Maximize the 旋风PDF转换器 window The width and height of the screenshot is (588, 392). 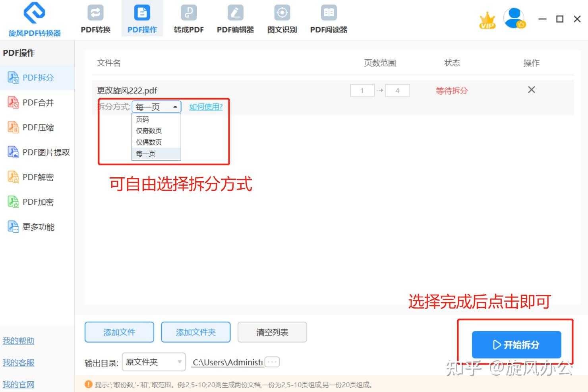560,19
